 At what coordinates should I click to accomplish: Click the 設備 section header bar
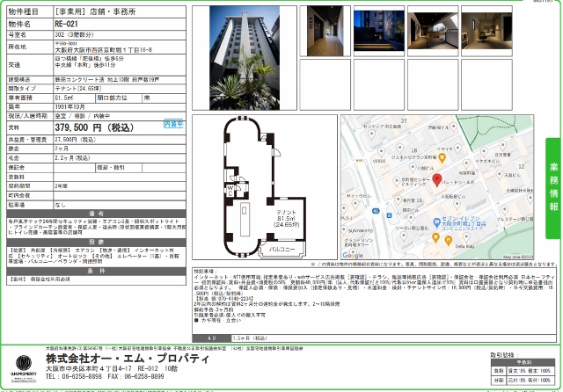tap(96, 242)
